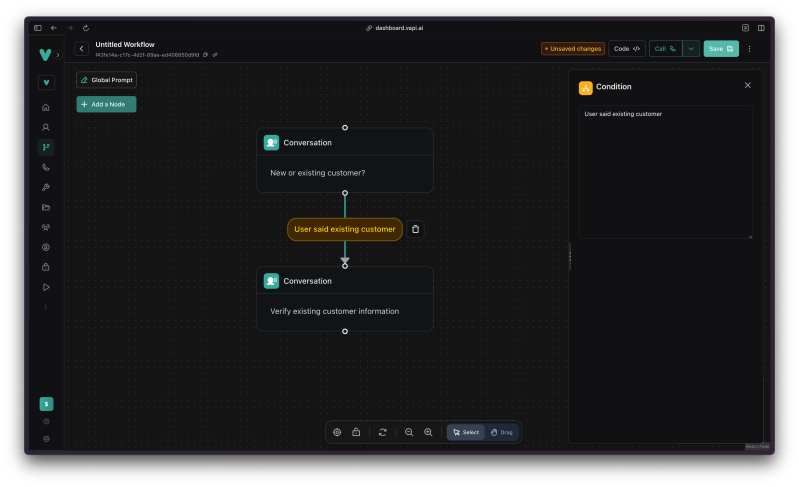Click browser back arrow
The height and width of the screenshot is (487, 799).
[54, 28]
